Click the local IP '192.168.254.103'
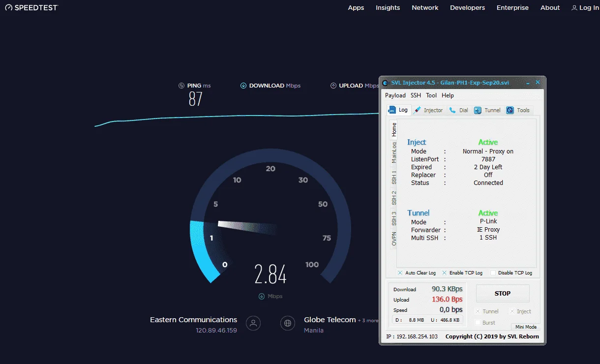Viewport: 600px width, 364px height. 416,337
